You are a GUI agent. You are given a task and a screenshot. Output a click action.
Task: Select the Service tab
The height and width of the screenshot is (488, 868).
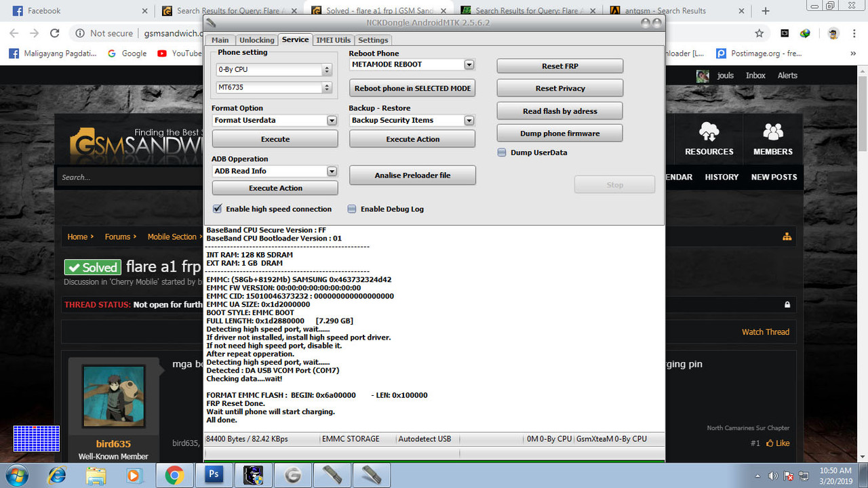click(x=295, y=39)
